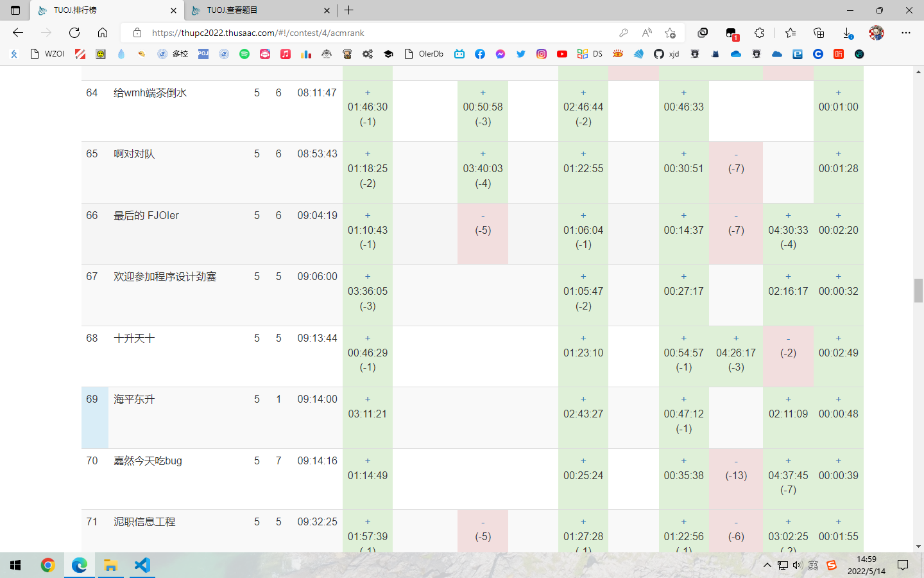Screen dimensions: 924x578
Task: Open a new browser tab
Action: click(x=349, y=10)
